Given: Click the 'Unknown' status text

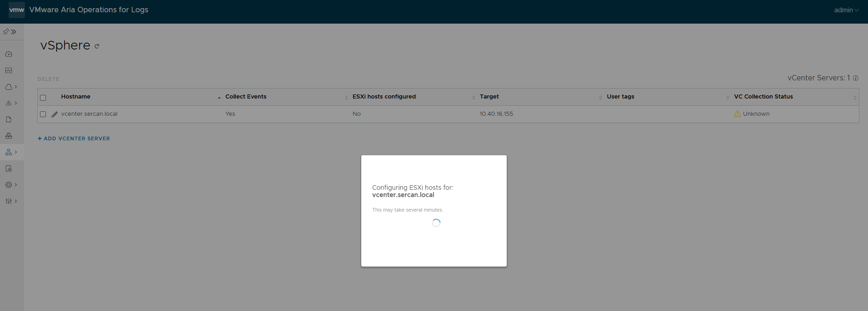Looking at the screenshot, I should [756, 114].
